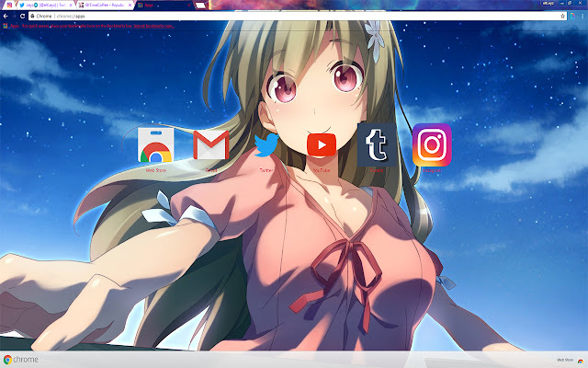This screenshot has height=368, width=588.
Task: Switch to the Twitter tab
Action: tap(44, 6)
